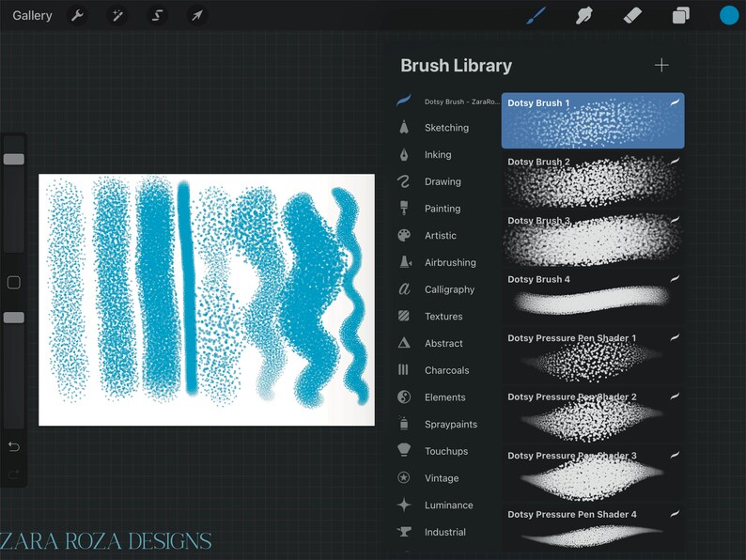Viewport: 746px width, 560px height.
Task: Redo the last action
Action: click(x=14, y=474)
